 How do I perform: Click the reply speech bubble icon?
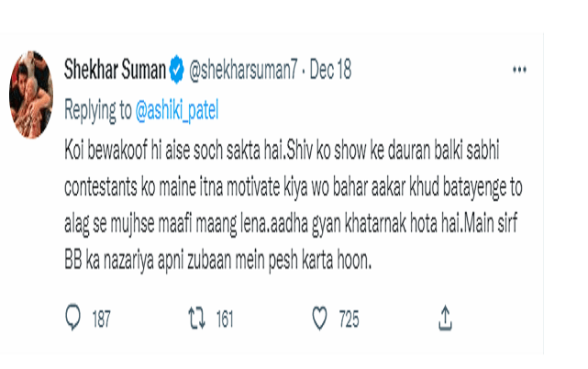[72, 318]
